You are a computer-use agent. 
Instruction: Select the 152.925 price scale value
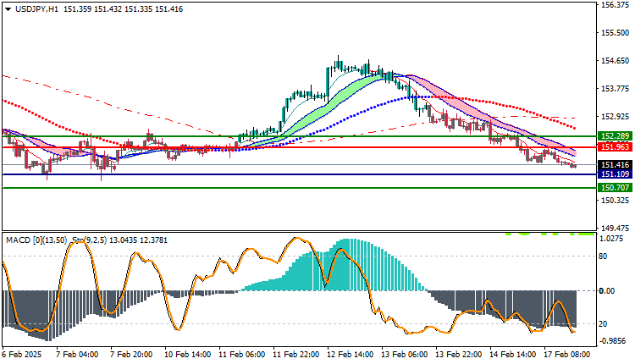tap(616, 117)
